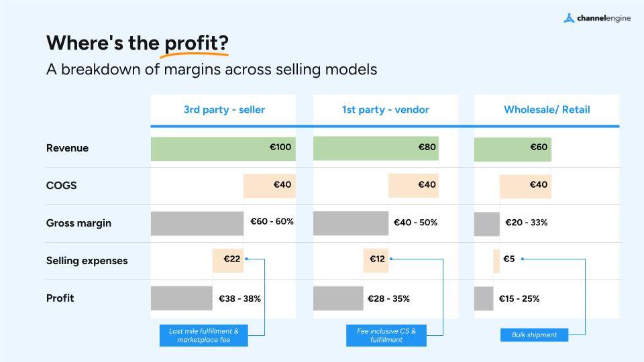Screen dimensions: 644x362
Task: Click the €22 selling expenses bar
Action: pyautogui.click(x=227, y=260)
